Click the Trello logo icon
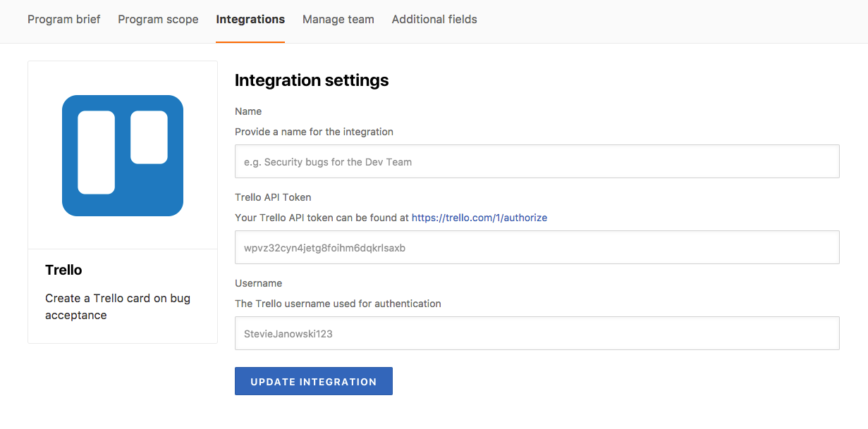868x429 pixels. pos(123,156)
